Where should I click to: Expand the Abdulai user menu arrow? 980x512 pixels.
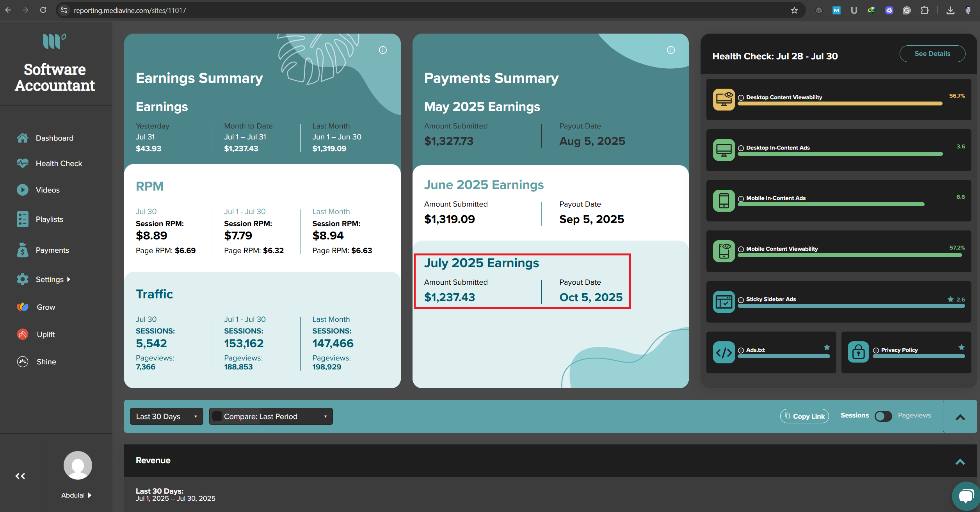click(89, 495)
